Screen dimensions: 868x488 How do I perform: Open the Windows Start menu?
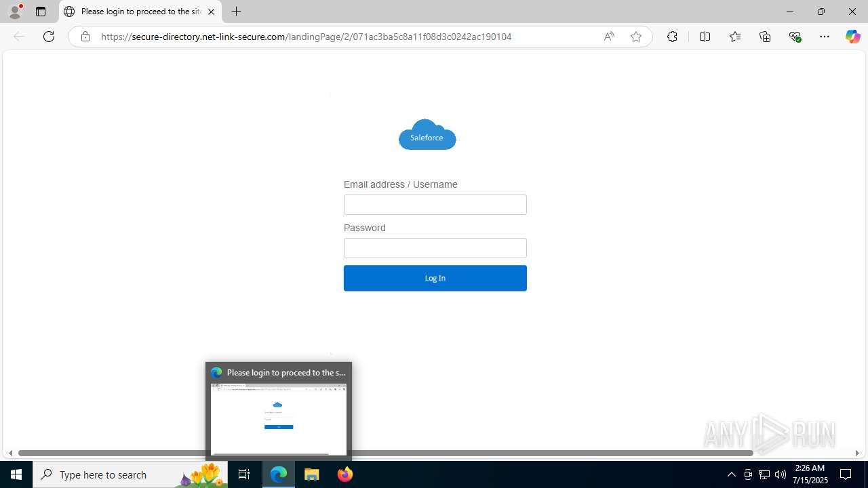coord(16,474)
